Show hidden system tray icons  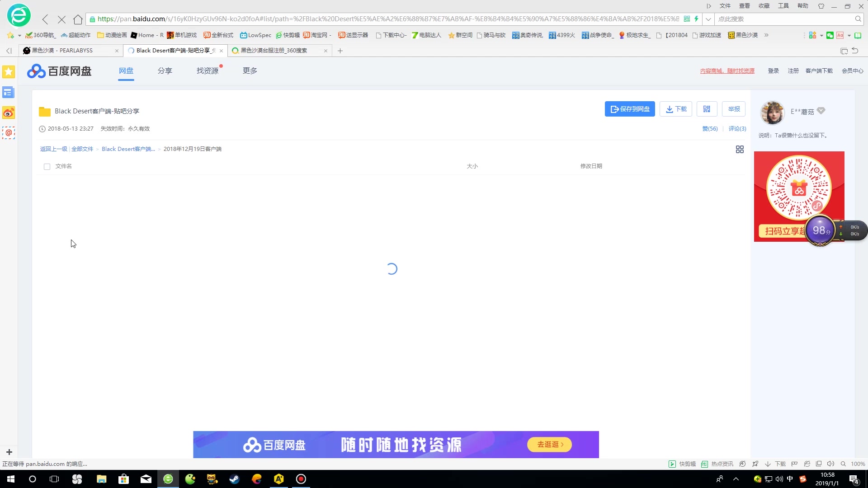[x=736, y=479]
